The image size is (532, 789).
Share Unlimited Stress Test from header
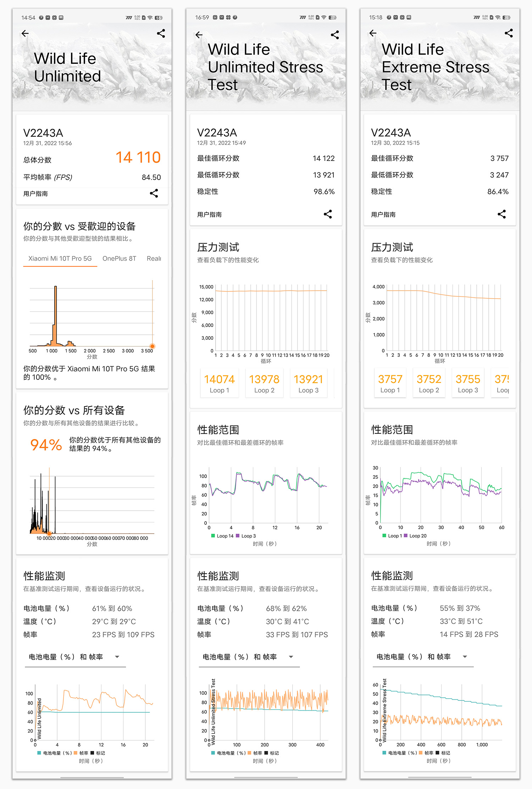(335, 35)
